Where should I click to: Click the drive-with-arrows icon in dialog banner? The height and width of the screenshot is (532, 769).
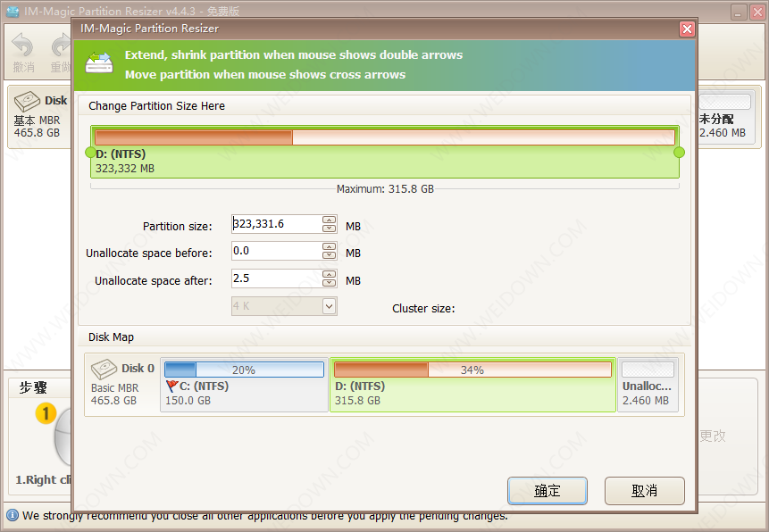(99, 63)
